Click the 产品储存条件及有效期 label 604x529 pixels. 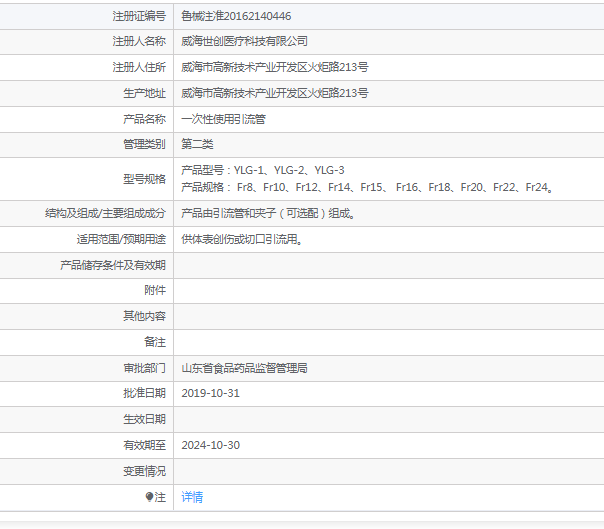[x=113, y=265]
